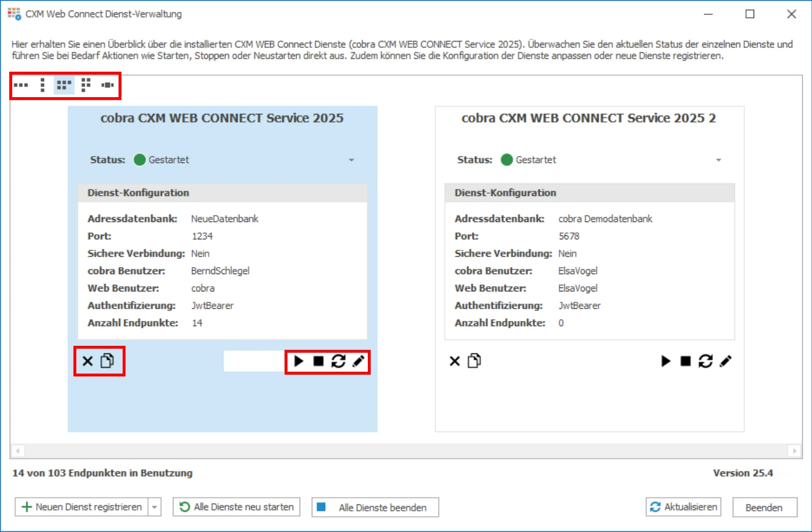Restart Service 2025 with the refresh icon

[338, 361]
